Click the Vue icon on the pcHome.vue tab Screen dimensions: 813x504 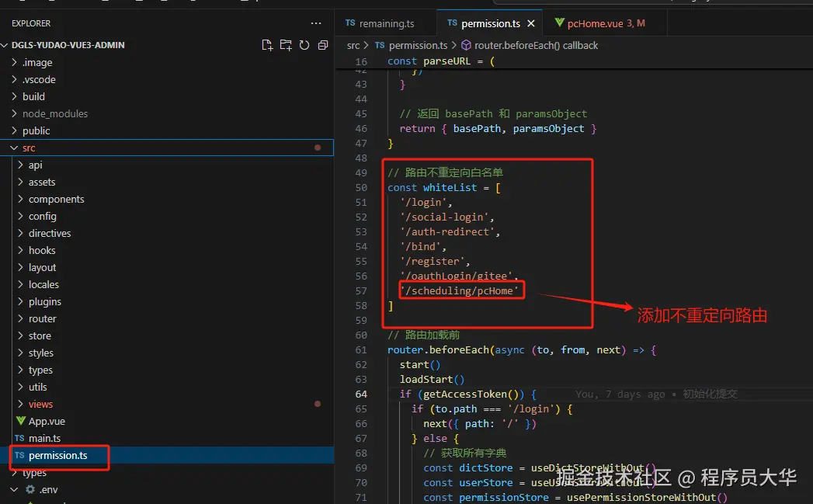point(559,23)
